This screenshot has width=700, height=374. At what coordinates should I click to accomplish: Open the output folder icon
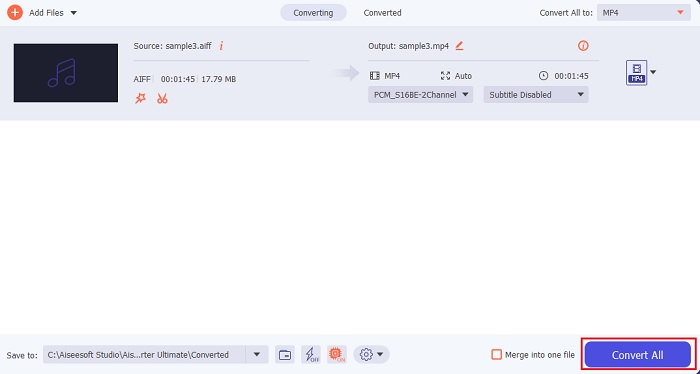pos(285,355)
